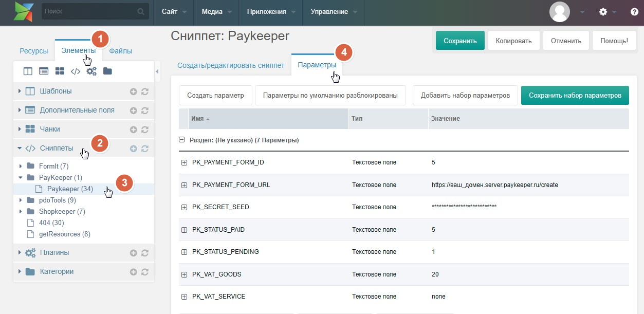Screen dimensions: 644x314
Task: Expand the pdoTools (9) folder arrow
Action: coord(21,200)
